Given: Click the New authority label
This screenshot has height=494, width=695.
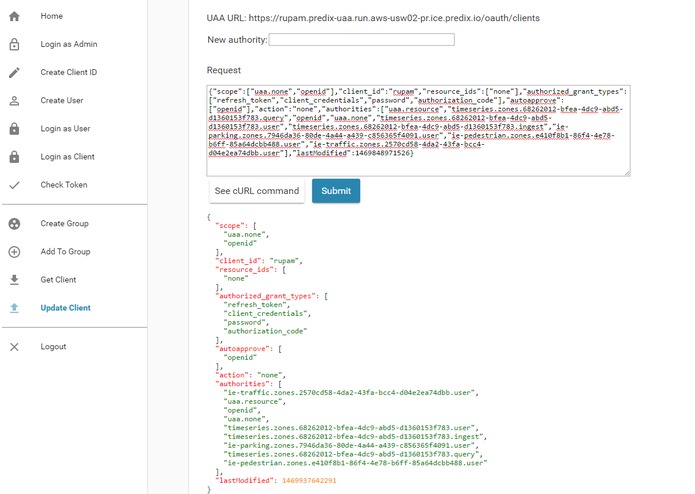Looking at the screenshot, I should 237,40.
